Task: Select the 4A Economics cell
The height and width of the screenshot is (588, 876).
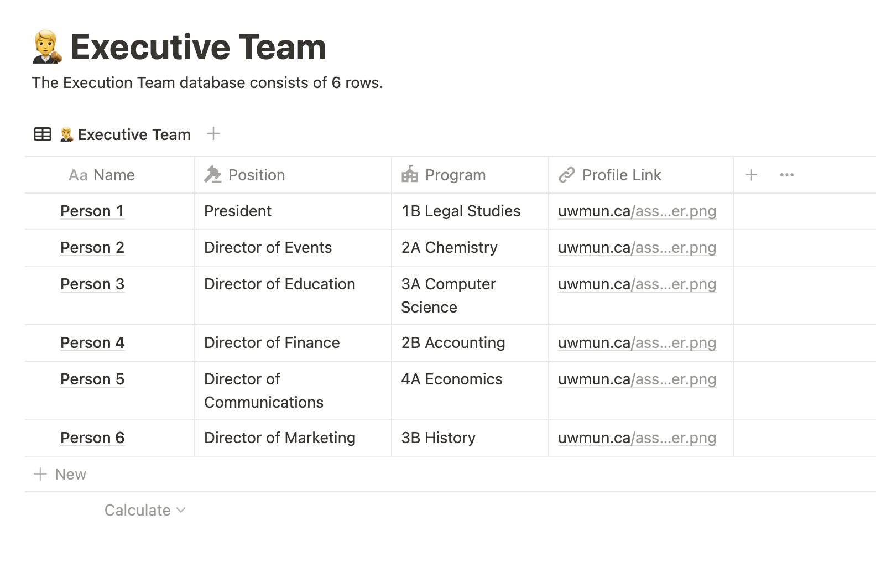Action: click(452, 379)
